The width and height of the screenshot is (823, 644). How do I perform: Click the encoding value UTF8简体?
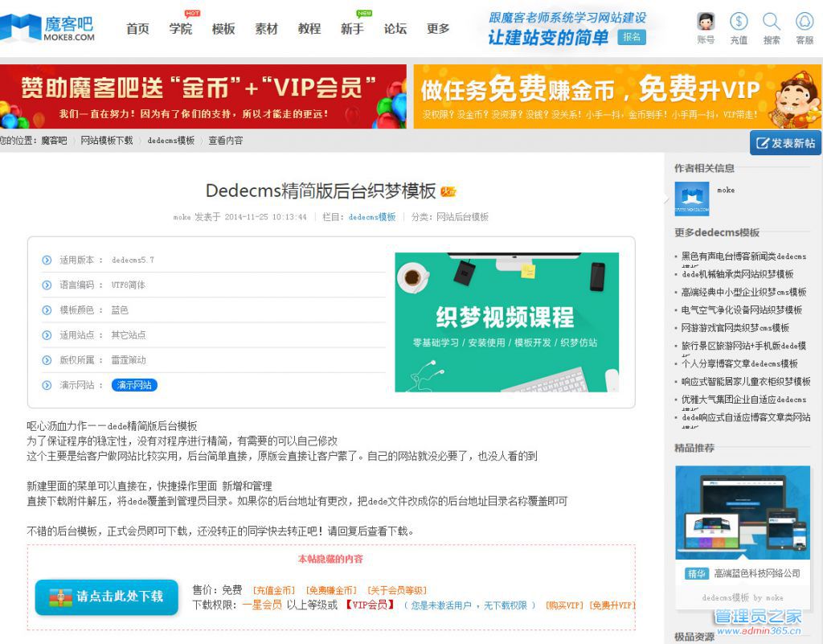point(129,285)
